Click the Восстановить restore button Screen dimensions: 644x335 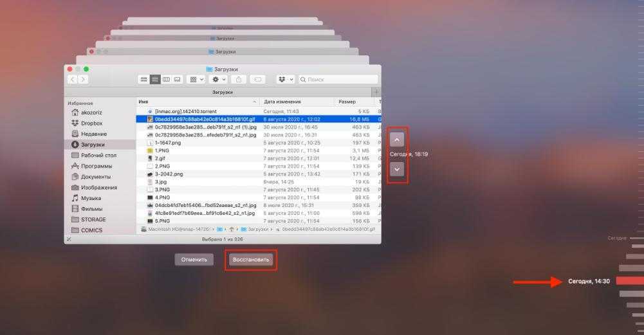250,260
